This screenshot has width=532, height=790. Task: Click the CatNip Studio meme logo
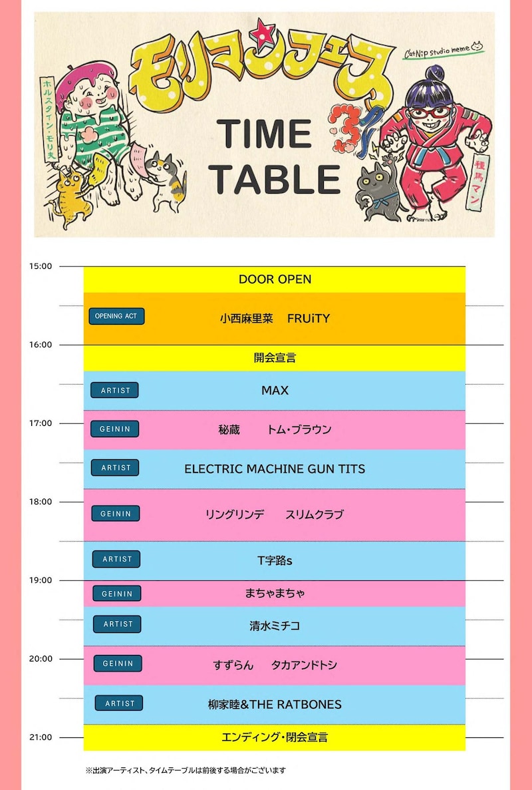444,50
